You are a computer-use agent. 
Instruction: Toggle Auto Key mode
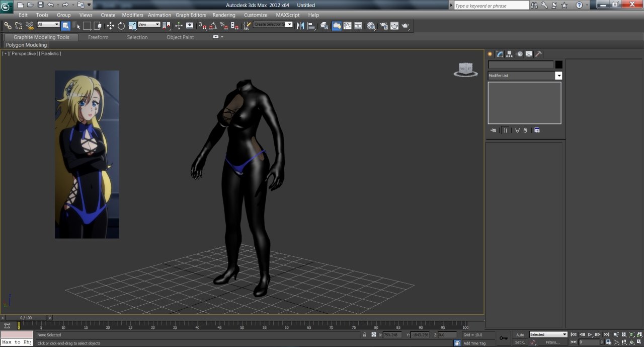click(520, 334)
